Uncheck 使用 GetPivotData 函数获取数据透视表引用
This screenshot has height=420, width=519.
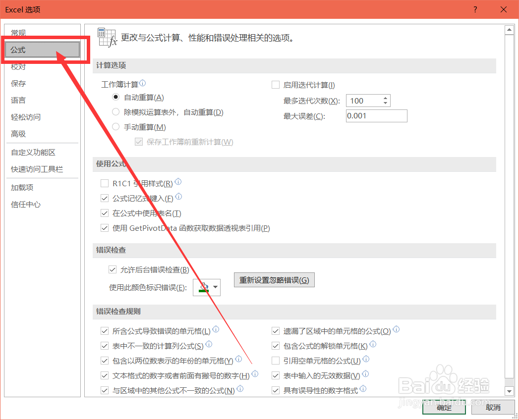click(105, 228)
